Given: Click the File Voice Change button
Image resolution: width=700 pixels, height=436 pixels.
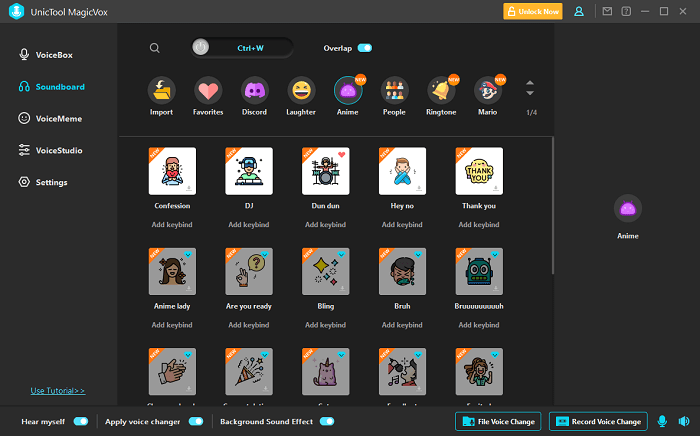Looking at the screenshot, I should [498, 421].
